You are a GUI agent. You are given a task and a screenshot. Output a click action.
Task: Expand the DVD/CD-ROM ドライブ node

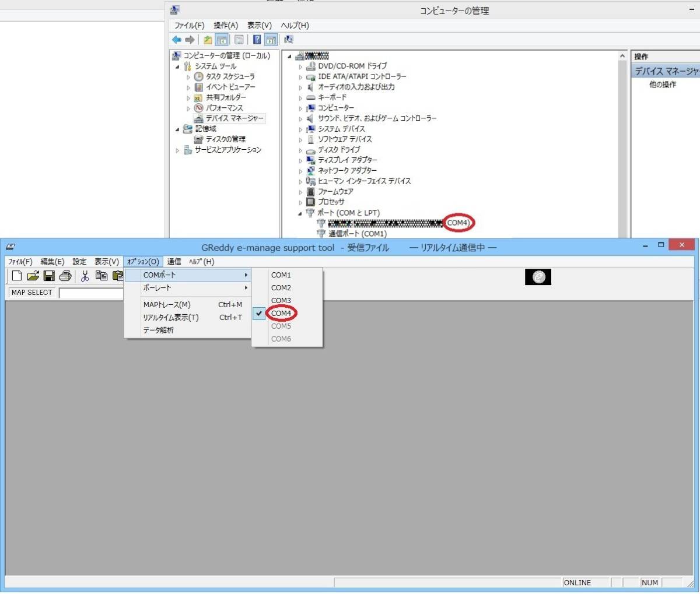[x=301, y=66]
